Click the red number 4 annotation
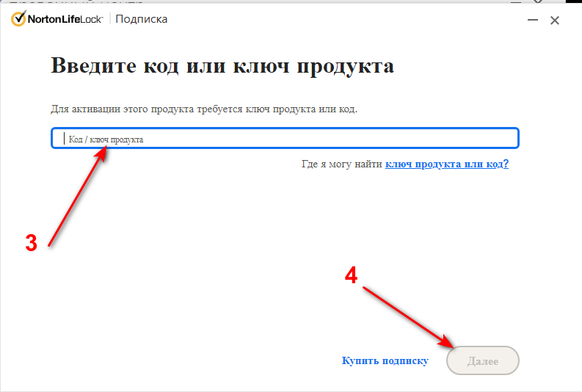Screen dimensions: 582x392 pos(352,275)
